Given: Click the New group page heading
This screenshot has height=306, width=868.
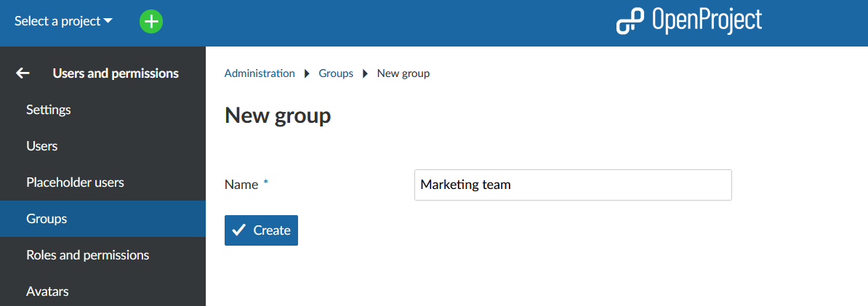Looking at the screenshot, I should point(278,116).
